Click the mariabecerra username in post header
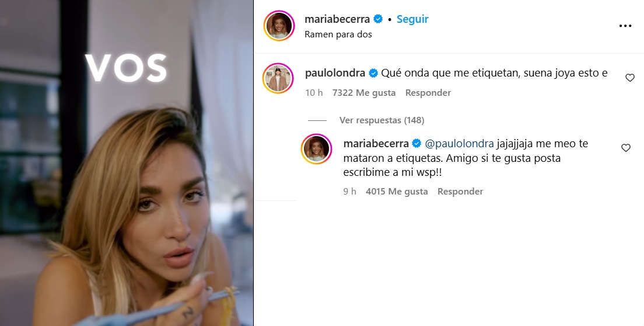Viewport: 644px width, 326px height. pos(337,19)
